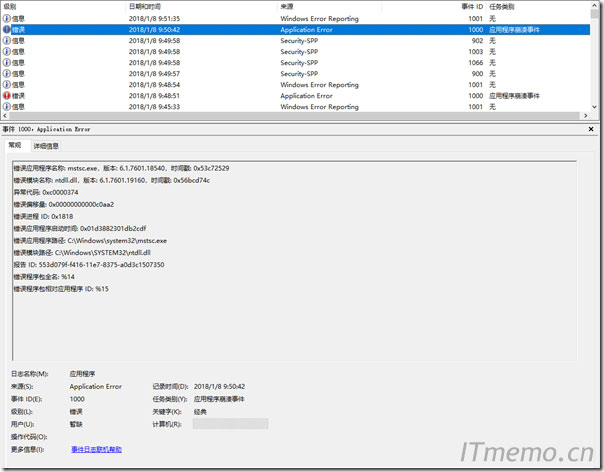Screen dimensions: 604x472
Task: Click the report ID 553d079f line
Action: (89, 264)
